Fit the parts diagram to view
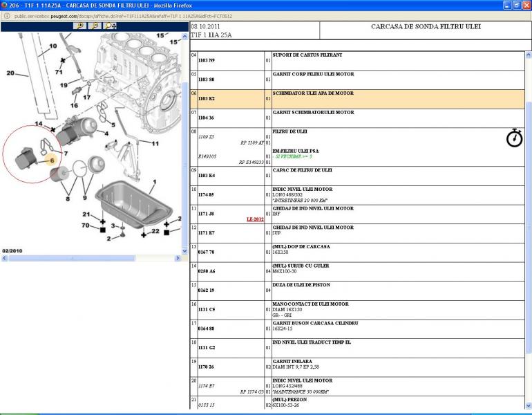532x415 pixels. point(110,26)
